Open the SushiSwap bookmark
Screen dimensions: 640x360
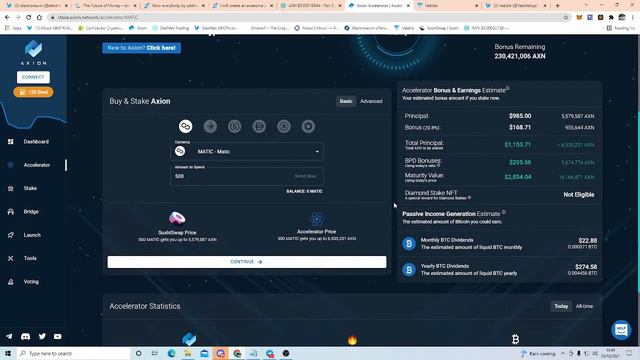(x=438, y=28)
